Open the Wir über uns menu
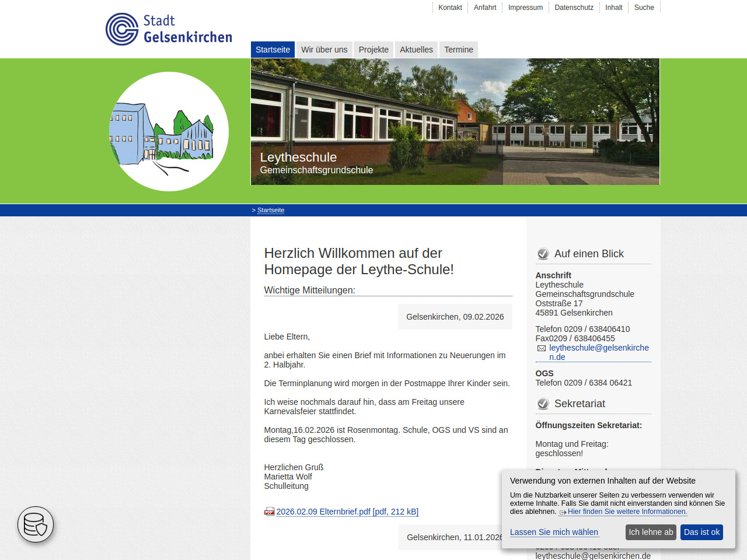This screenshot has width=747, height=560. tap(324, 50)
